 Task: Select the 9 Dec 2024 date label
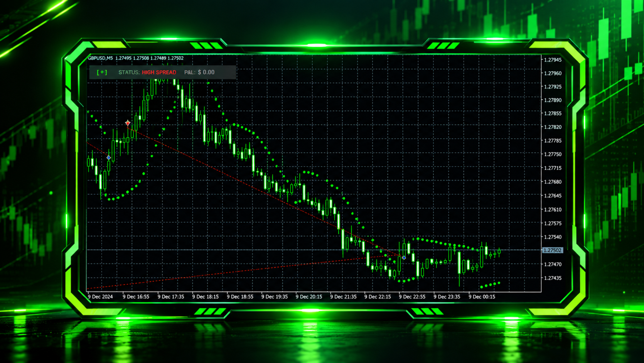[x=100, y=297]
